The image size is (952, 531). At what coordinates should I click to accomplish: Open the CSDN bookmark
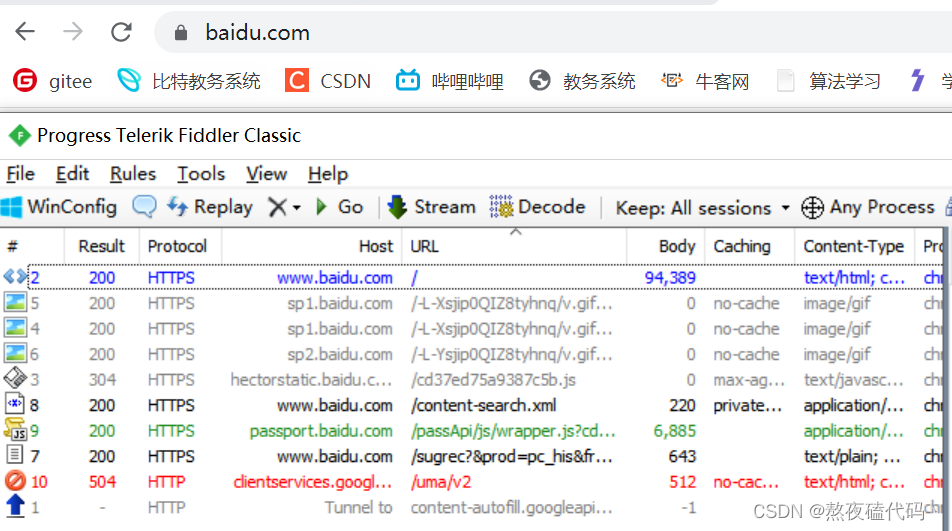click(328, 81)
